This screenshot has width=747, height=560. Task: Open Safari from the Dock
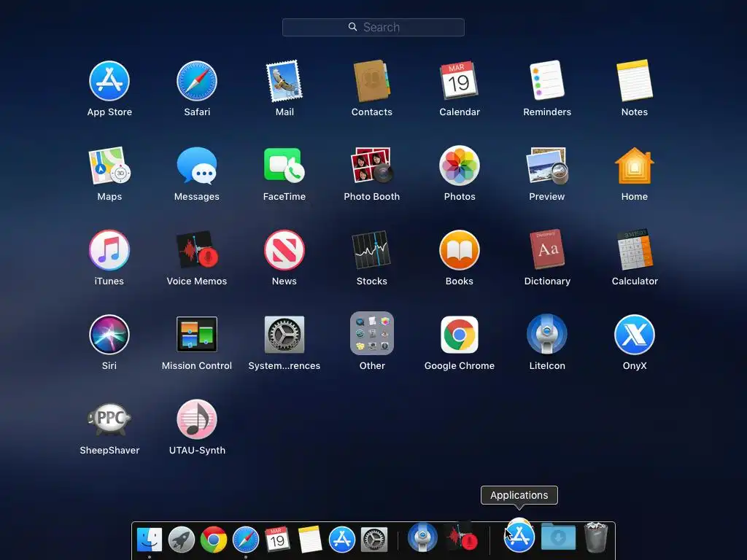coord(246,540)
